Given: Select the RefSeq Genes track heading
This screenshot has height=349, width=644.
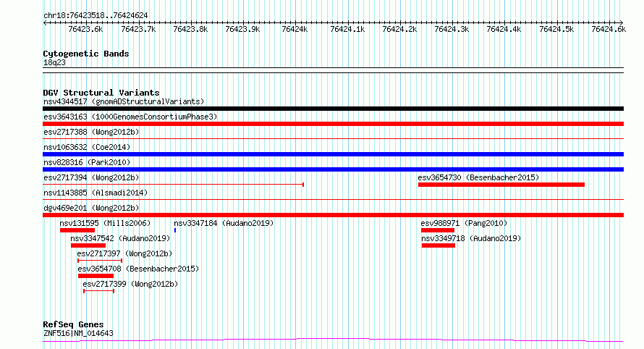Looking at the screenshot, I should click(73, 324).
